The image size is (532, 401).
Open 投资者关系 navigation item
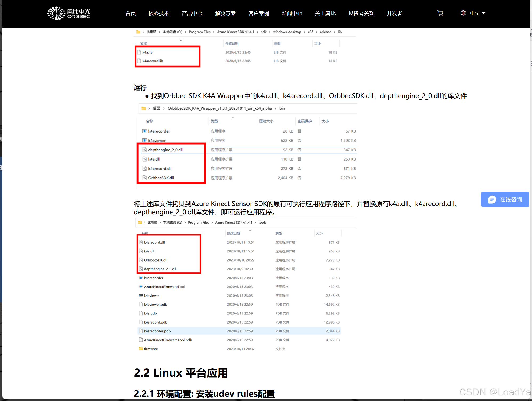pyautogui.click(x=361, y=13)
